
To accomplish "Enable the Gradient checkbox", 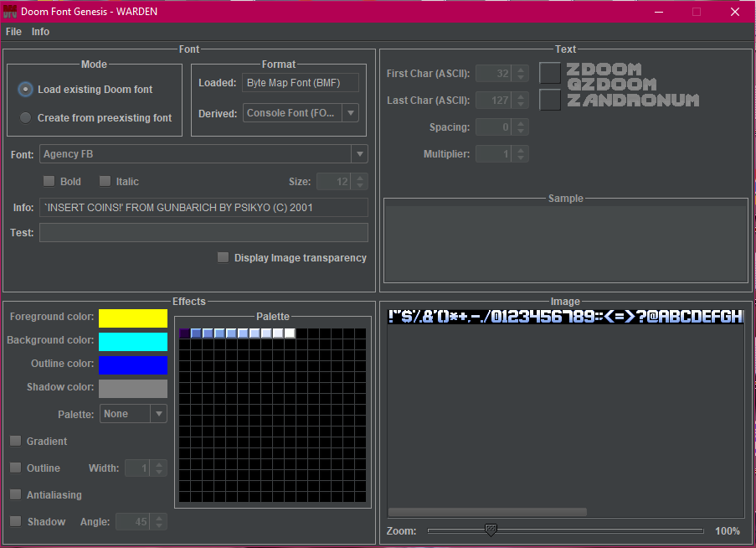I will [x=15, y=441].
